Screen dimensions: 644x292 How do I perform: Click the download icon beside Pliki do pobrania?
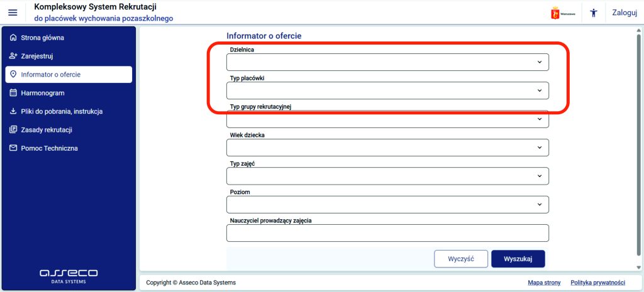[x=13, y=112]
